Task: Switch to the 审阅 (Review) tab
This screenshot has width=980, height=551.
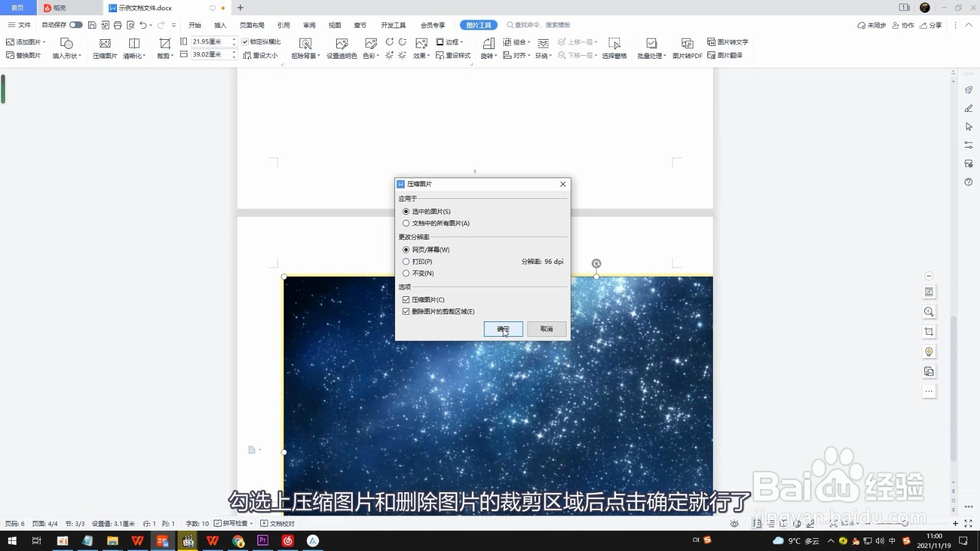Action: (309, 25)
